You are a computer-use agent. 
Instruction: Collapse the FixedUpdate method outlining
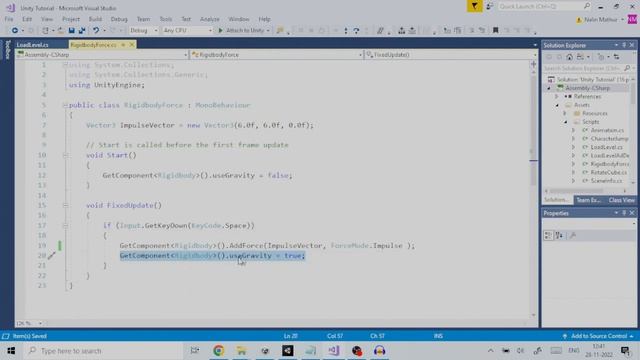point(65,205)
